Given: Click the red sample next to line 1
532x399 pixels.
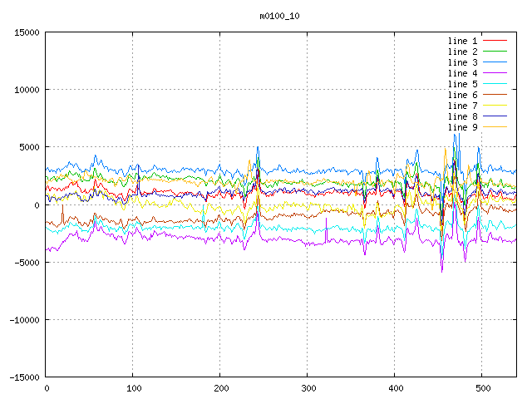Looking at the screenshot, I should 495,41.
